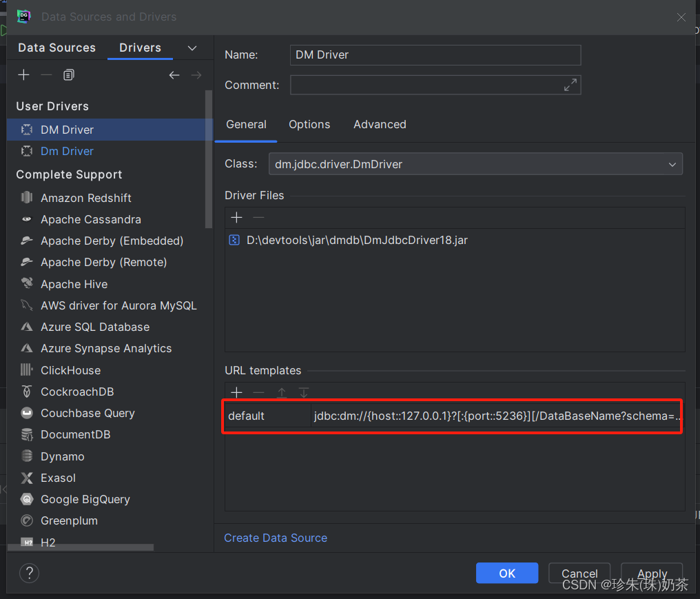Switch to the Data Sources tab
This screenshot has height=599, width=700.
click(56, 48)
